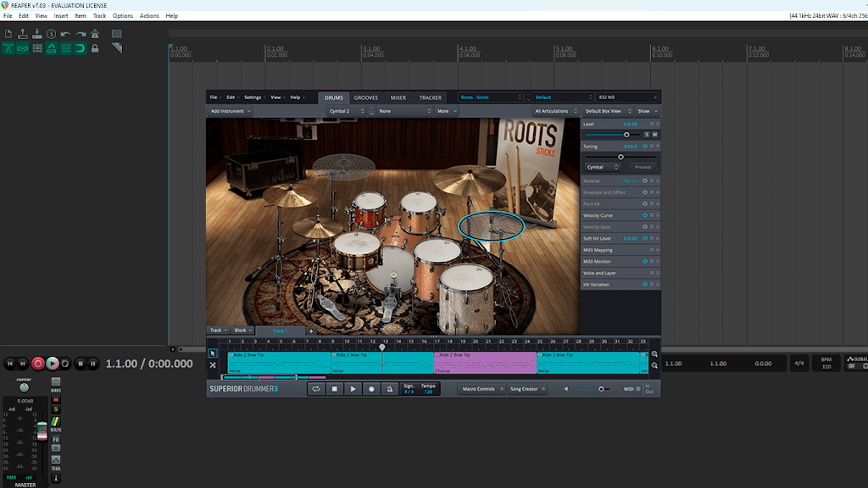Toggle Superior Drummer metronome icon
Viewport: 868px width, 488px height.
pyautogui.click(x=390, y=389)
